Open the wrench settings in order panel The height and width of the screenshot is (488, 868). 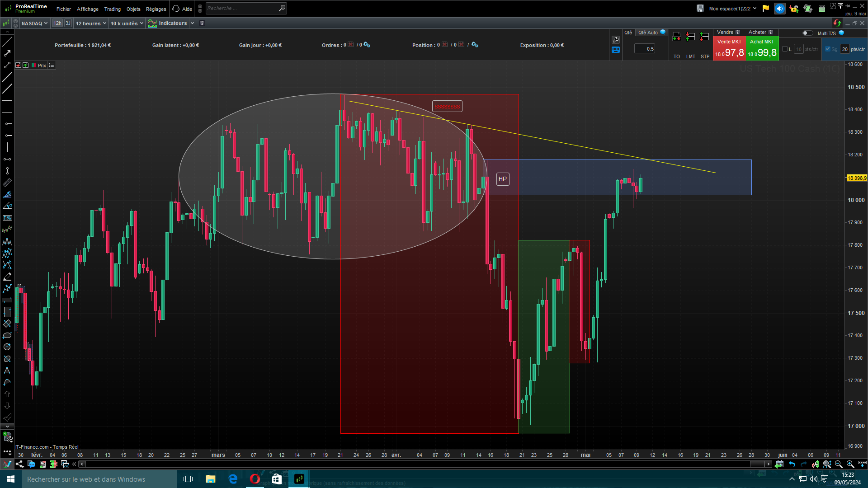(616, 40)
